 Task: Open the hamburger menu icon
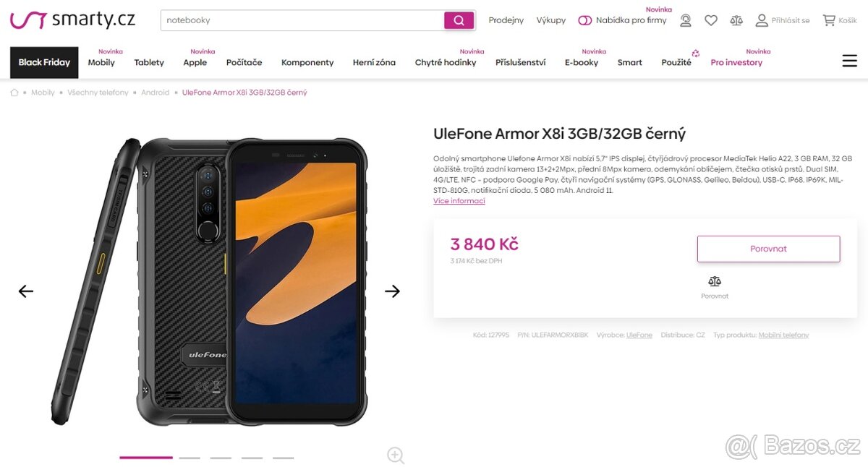pos(849,61)
